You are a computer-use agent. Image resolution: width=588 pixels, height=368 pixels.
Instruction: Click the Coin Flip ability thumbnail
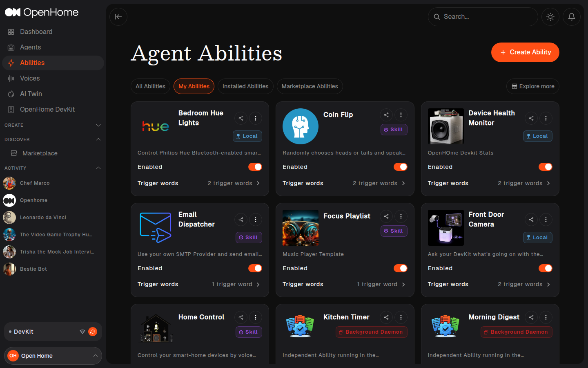click(x=301, y=126)
